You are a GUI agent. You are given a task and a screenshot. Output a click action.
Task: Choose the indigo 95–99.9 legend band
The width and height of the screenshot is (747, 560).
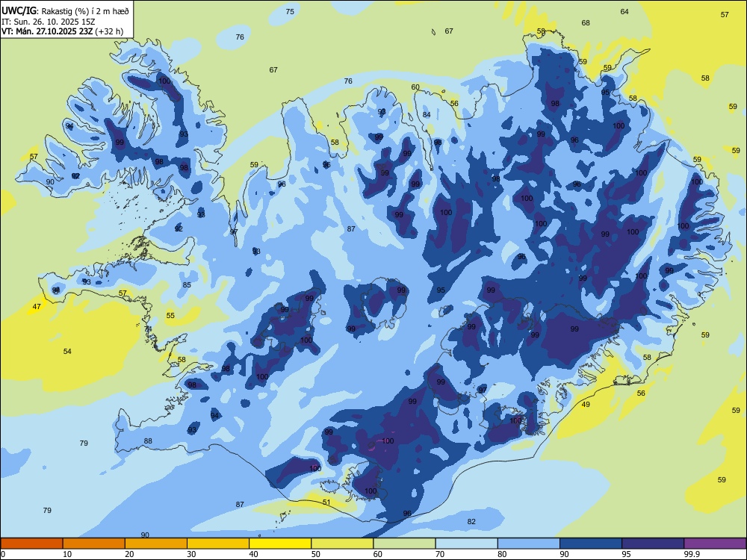[653, 544]
